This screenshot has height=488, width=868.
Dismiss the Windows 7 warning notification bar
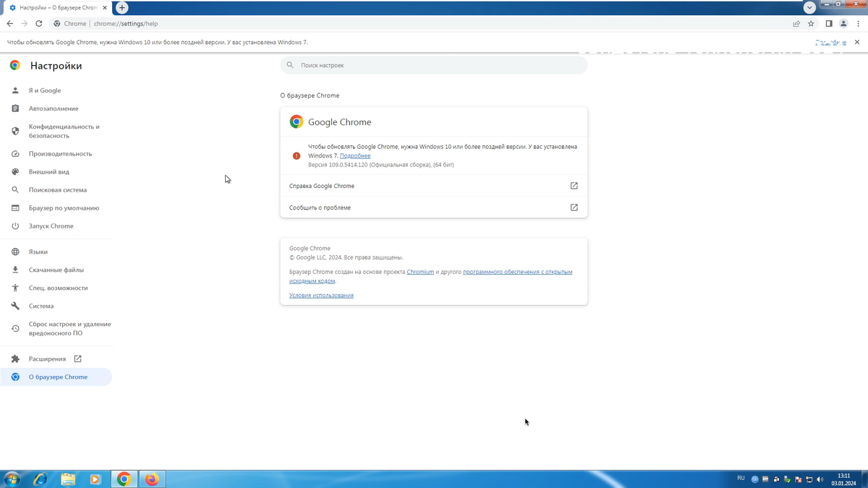click(856, 42)
